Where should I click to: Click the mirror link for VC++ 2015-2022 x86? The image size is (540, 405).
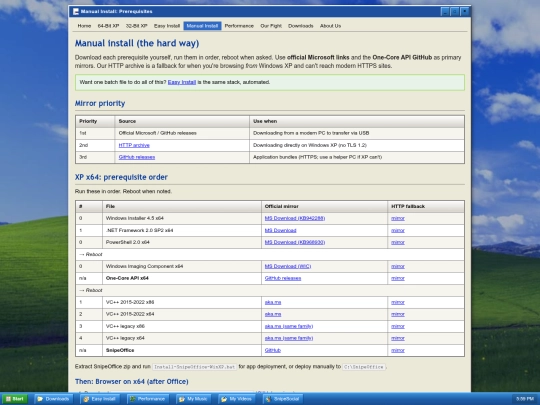[x=398, y=302]
